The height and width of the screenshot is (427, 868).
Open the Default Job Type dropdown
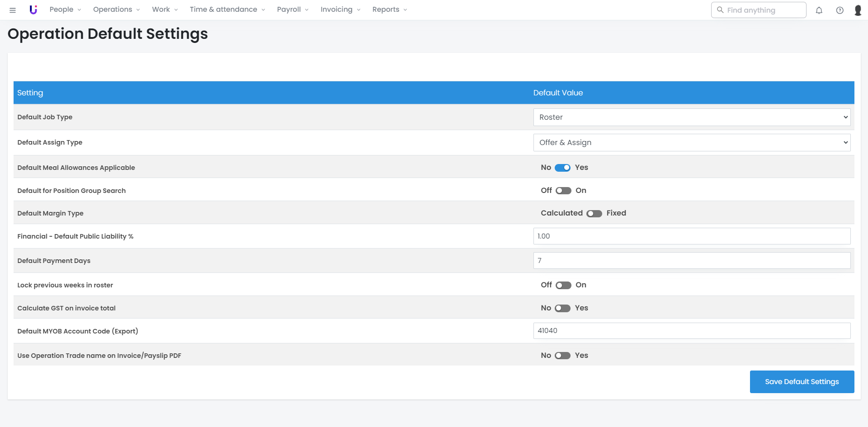(x=691, y=117)
